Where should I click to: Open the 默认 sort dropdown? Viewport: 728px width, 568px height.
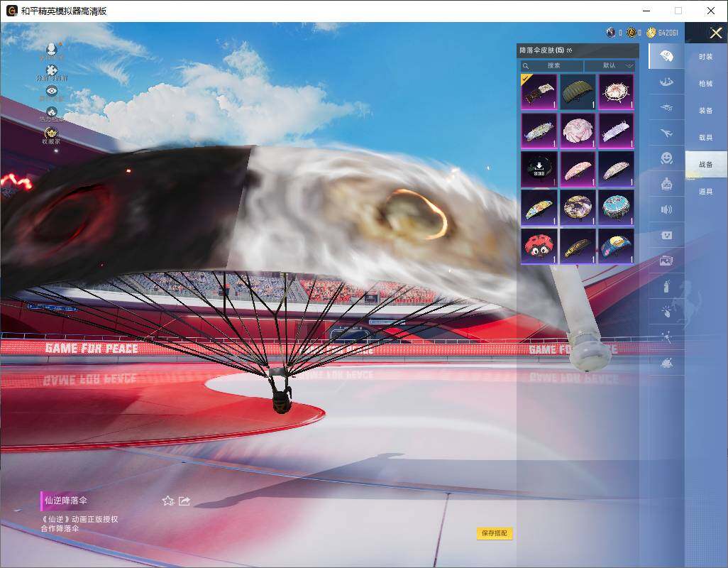tap(609, 65)
